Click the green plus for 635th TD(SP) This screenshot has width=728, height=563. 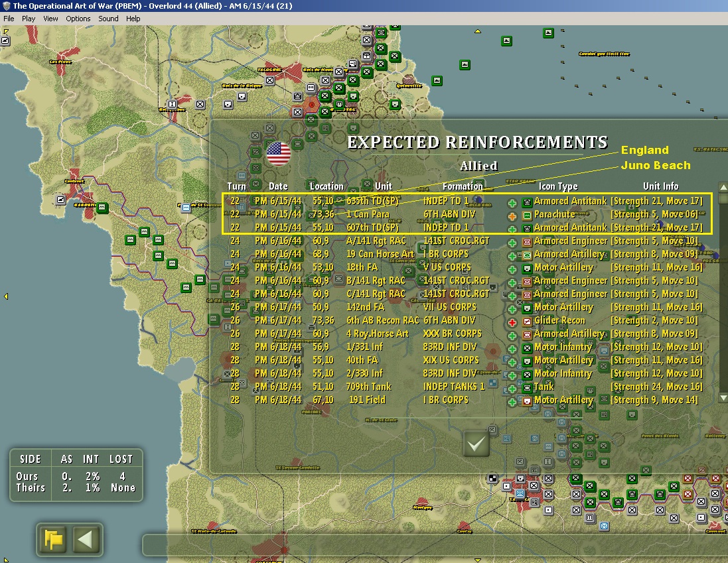click(x=512, y=203)
